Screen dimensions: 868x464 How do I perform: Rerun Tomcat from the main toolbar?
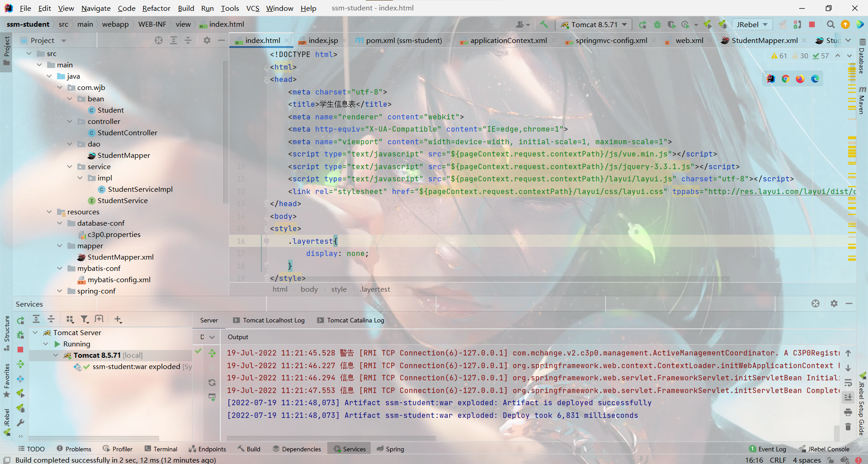coord(642,24)
